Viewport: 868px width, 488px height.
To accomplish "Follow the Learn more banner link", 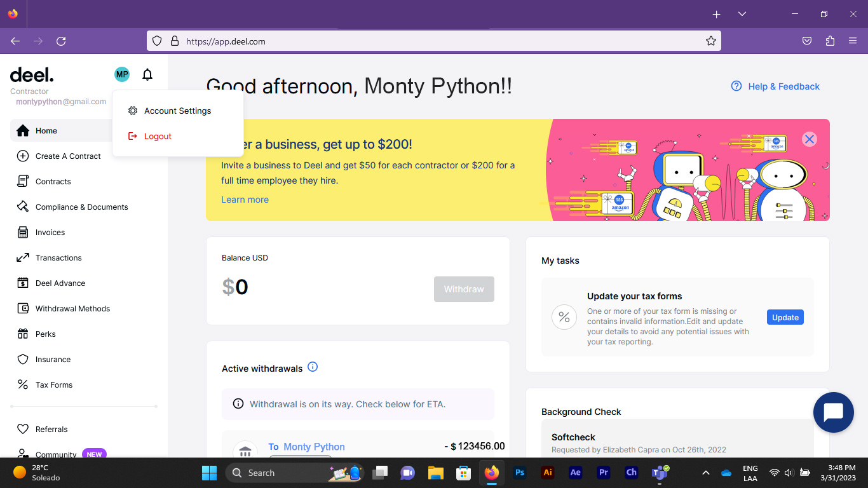I will pyautogui.click(x=245, y=200).
